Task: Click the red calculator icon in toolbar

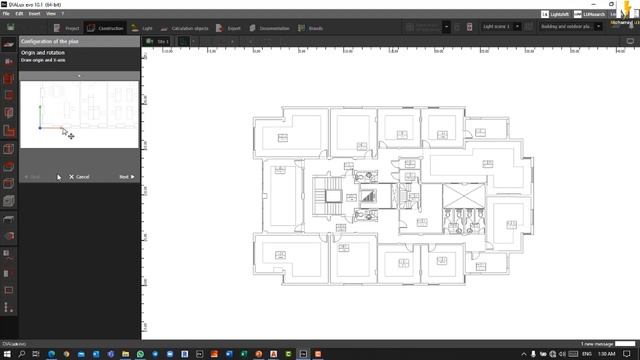Action: pyautogui.click(x=469, y=27)
